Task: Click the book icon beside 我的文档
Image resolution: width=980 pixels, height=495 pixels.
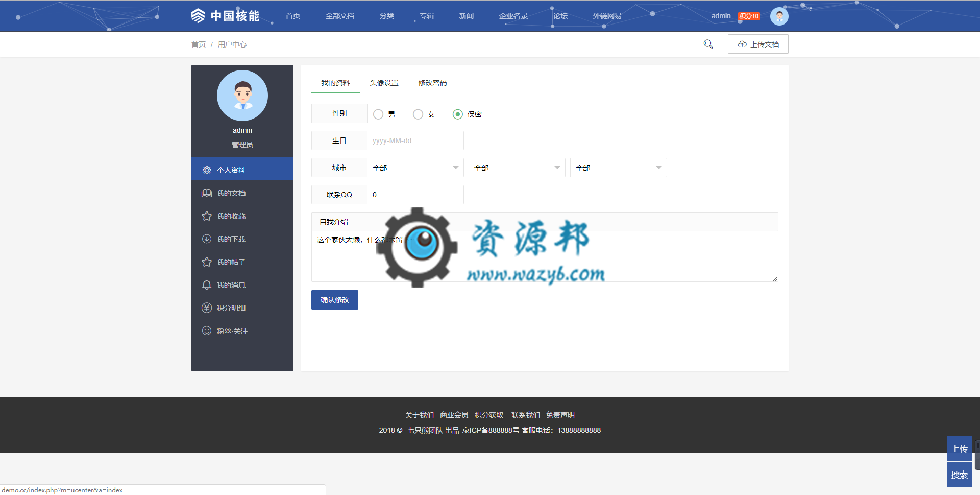Action: 207,193
